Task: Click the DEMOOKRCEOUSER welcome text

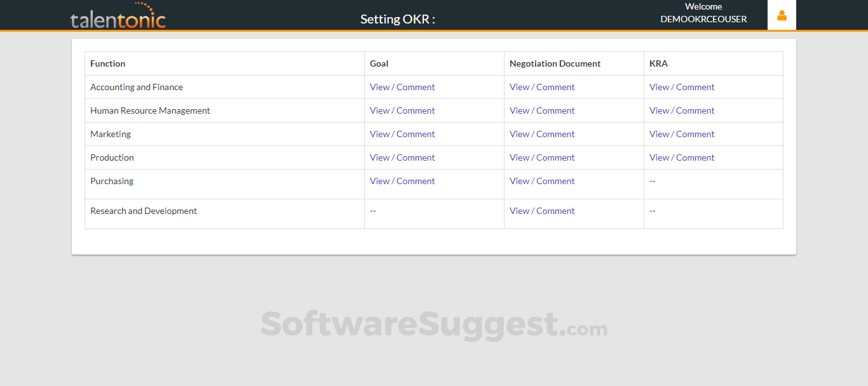Action: click(x=703, y=19)
